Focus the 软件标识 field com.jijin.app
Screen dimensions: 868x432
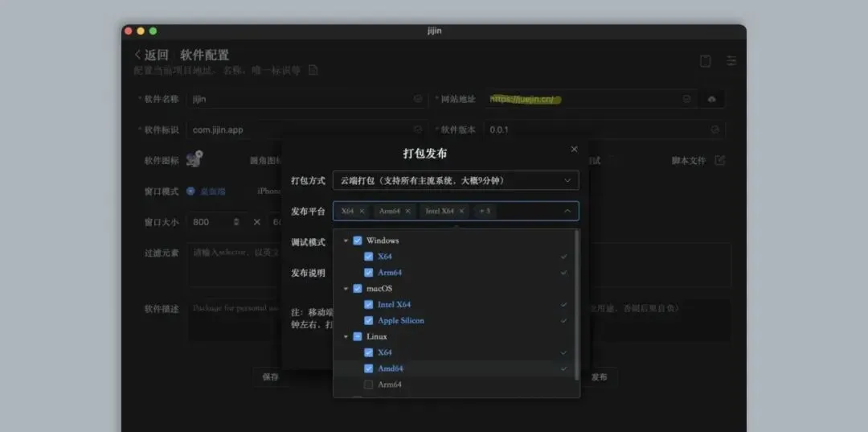[306, 130]
